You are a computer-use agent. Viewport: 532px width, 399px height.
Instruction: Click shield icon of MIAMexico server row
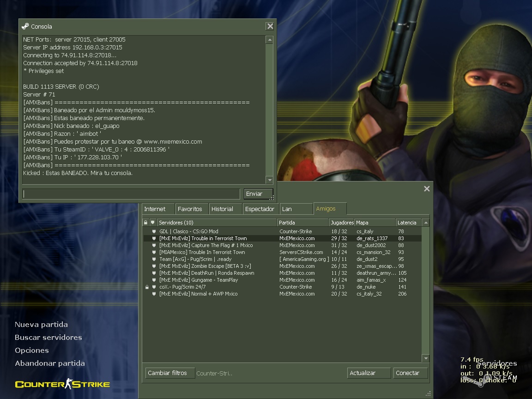coord(154,253)
